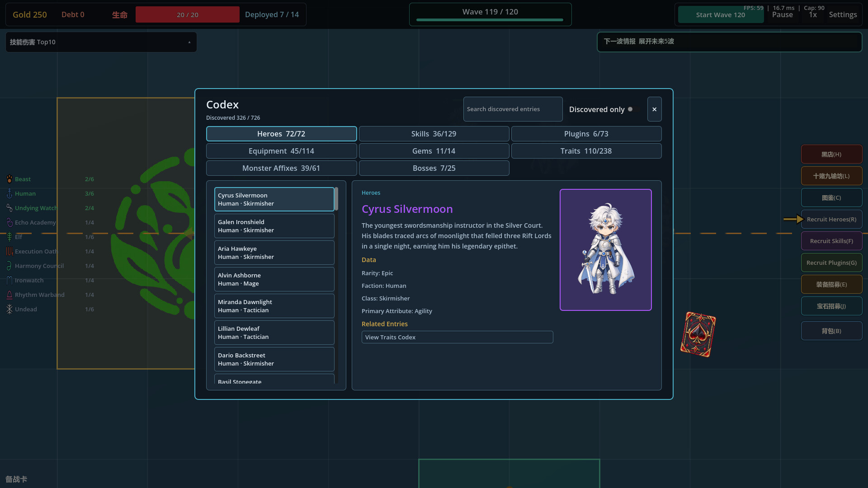
Task: Open Recruit Skills(F) panel
Action: point(831,241)
